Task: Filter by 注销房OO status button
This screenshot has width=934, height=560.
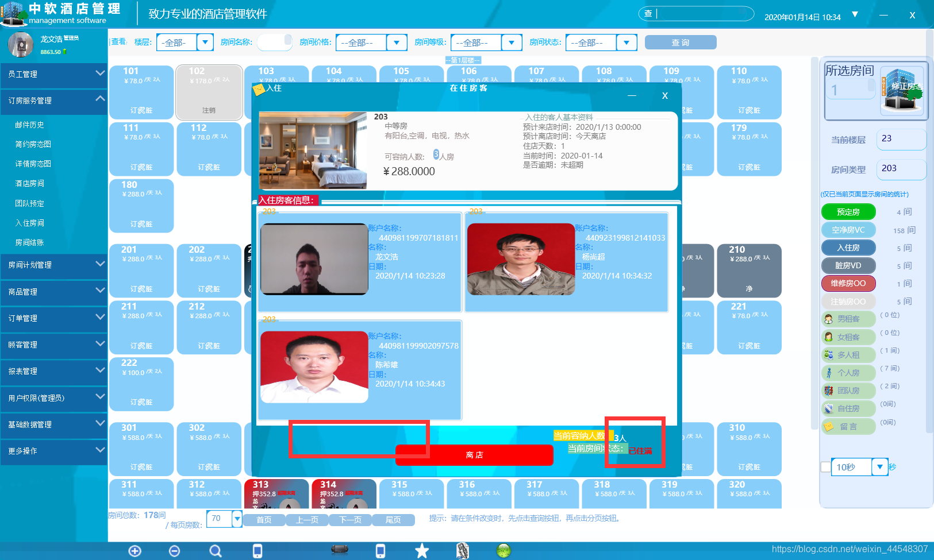Action: pyautogui.click(x=848, y=302)
